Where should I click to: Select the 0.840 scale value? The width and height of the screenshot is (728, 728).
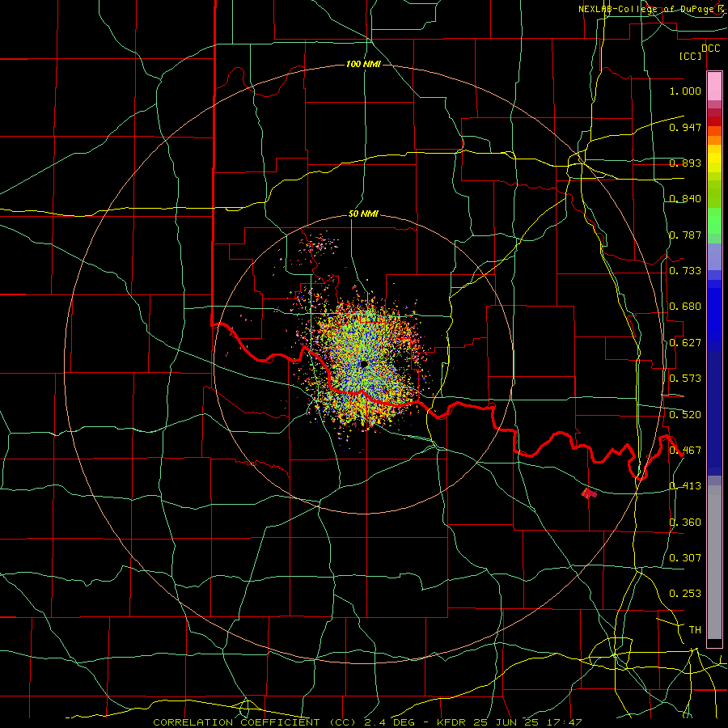pos(685,199)
